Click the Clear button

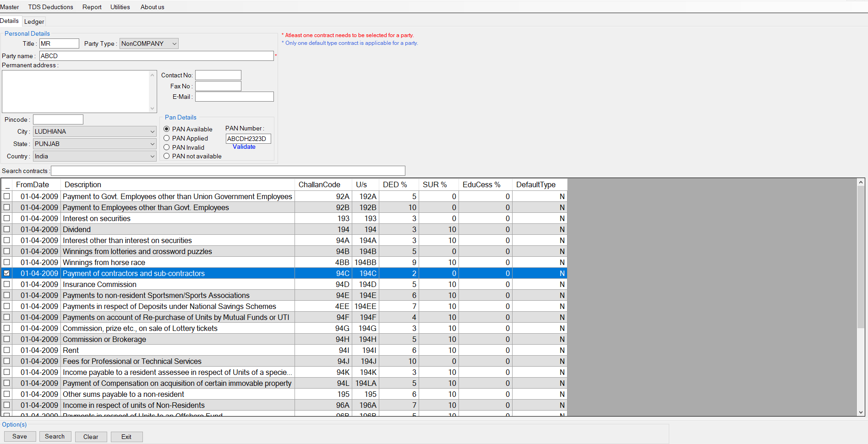pyautogui.click(x=91, y=436)
